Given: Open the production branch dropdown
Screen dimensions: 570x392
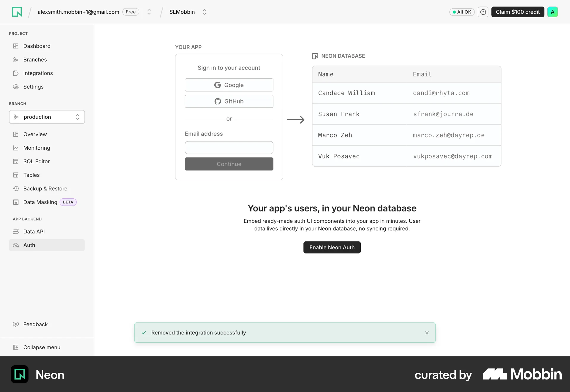Looking at the screenshot, I should pos(47,117).
